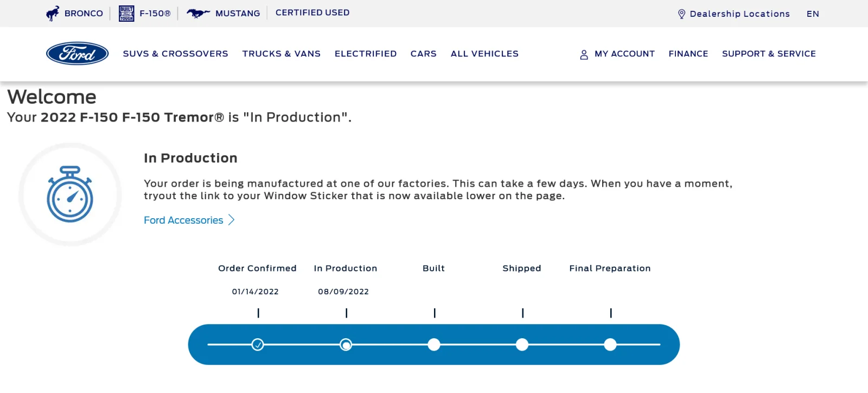868x393 pixels.
Task: Open the SUVs & Crossovers menu
Action: click(175, 54)
